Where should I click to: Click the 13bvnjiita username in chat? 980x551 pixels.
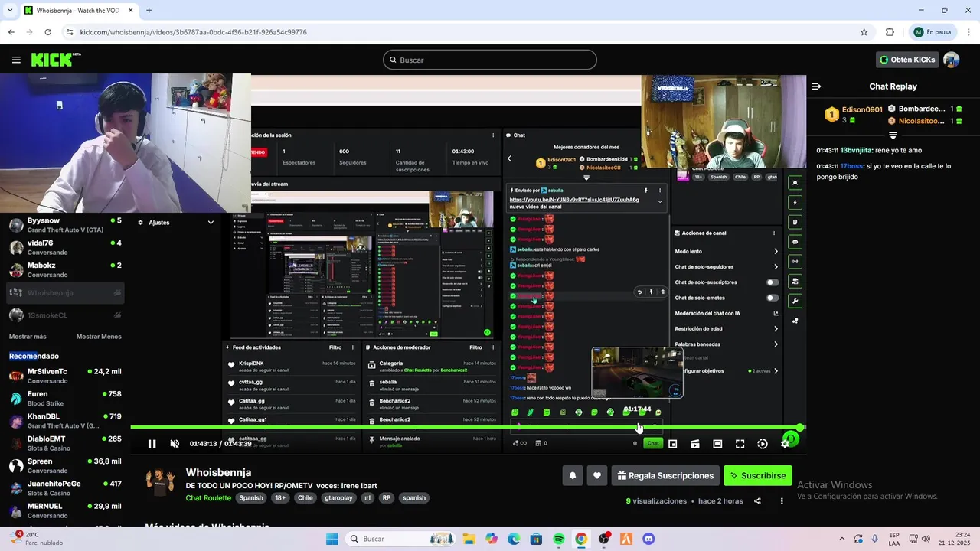tap(857, 151)
